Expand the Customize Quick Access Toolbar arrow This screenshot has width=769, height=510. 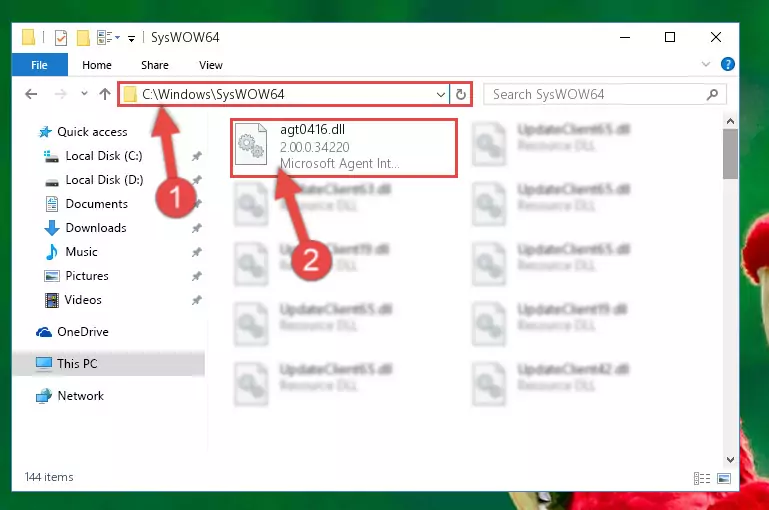point(131,38)
